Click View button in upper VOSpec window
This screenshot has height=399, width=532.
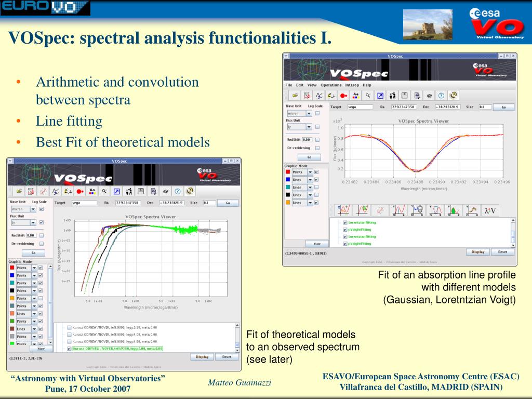tap(317, 244)
